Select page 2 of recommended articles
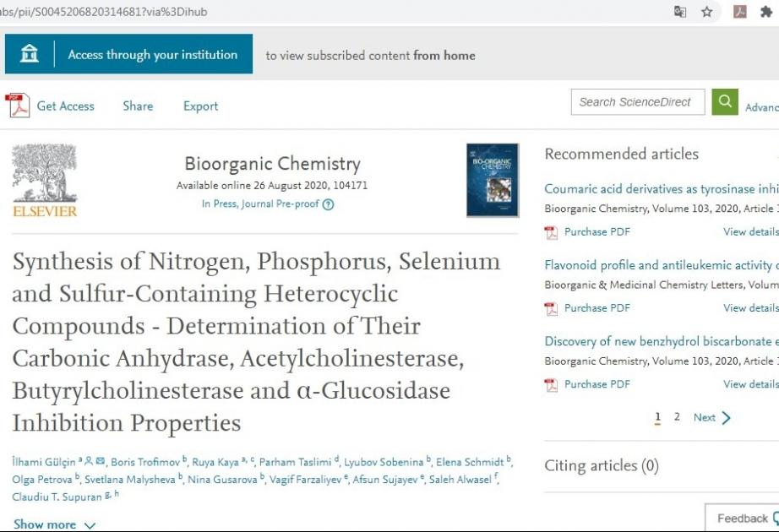Image resolution: width=779 pixels, height=532 pixels. point(677,417)
